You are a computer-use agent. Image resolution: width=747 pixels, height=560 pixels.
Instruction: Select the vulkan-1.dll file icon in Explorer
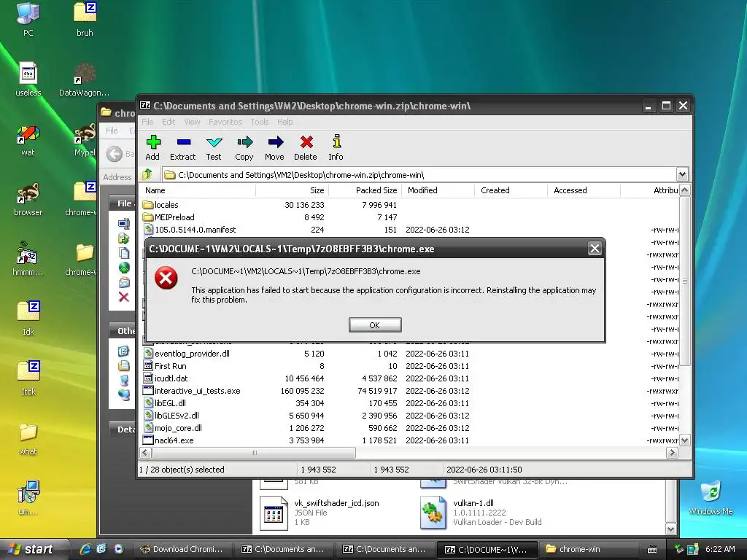tap(433, 513)
